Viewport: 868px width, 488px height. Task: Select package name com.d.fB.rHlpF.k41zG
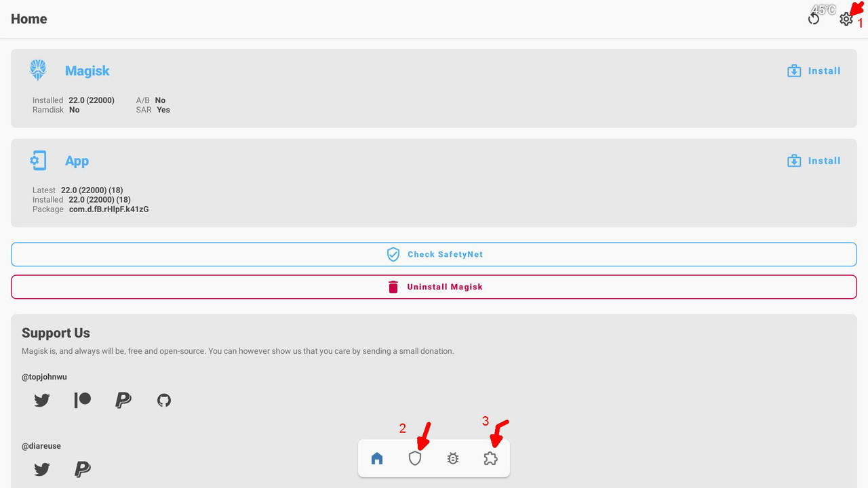pyautogui.click(x=109, y=209)
